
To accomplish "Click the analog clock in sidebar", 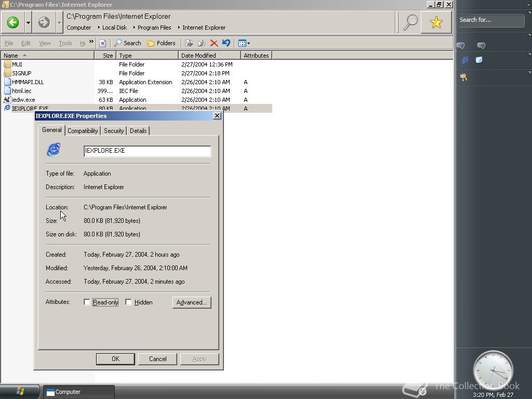I will [x=493, y=371].
